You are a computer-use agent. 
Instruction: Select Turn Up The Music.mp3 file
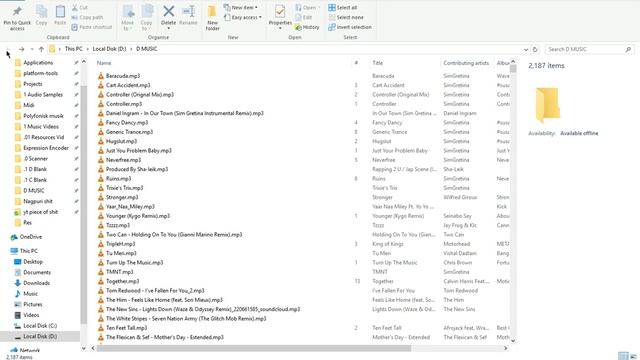134,262
